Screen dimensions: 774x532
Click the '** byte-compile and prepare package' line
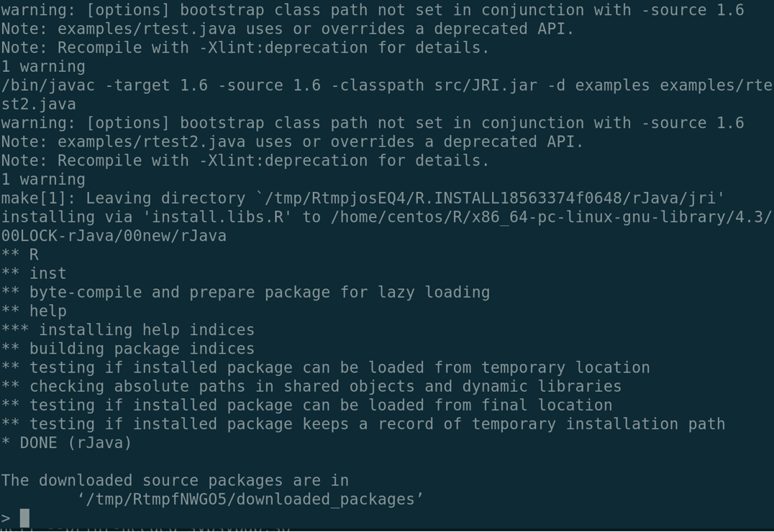[245, 292]
